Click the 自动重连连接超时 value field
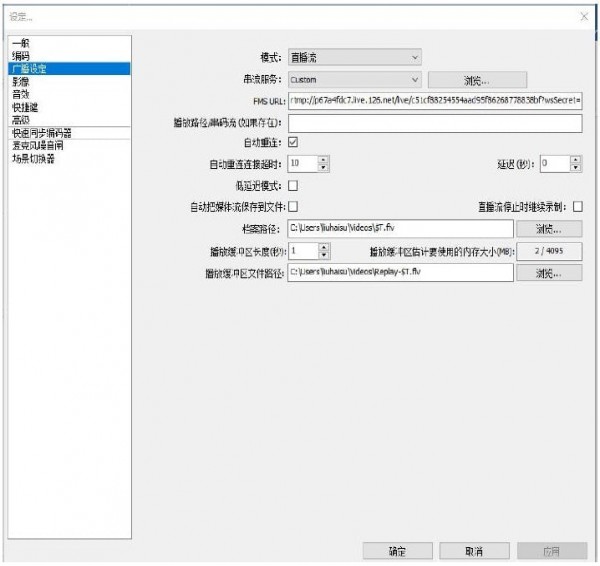Screen dimensions: 600x566 click(x=303, y=164)
